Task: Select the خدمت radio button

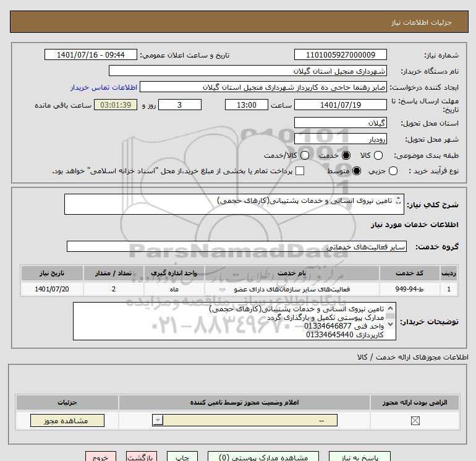Action: pyautogui.click(x=346, y=155)
